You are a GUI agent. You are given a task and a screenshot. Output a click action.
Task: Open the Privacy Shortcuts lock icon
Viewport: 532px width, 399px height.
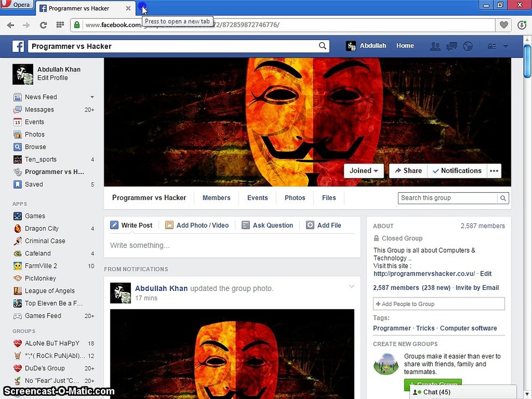pos(492,47)
